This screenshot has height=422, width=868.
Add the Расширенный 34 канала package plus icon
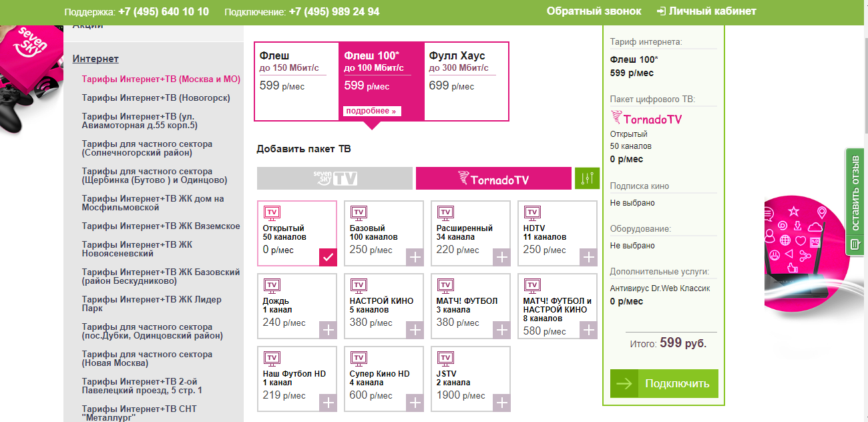tap(501, 257)
